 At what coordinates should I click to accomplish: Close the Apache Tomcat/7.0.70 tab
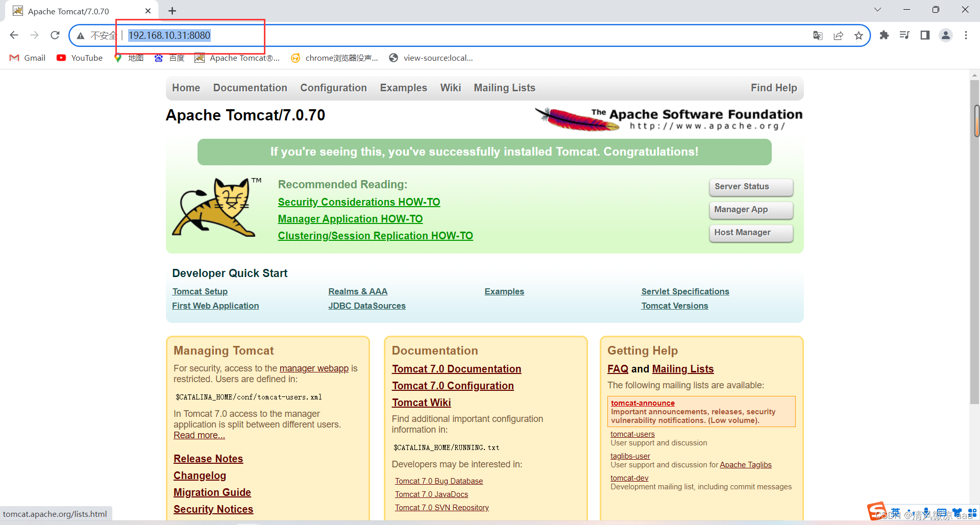click(148, 11)
